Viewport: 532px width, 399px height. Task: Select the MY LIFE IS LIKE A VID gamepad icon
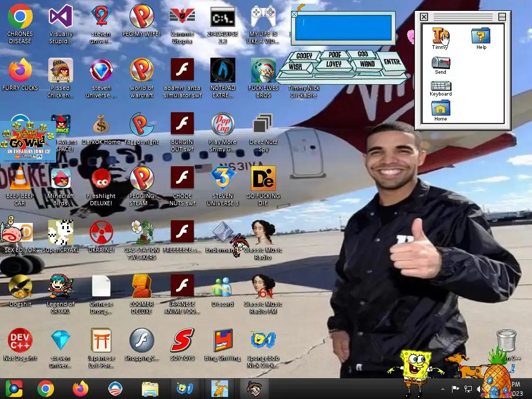tap(263, 16)
